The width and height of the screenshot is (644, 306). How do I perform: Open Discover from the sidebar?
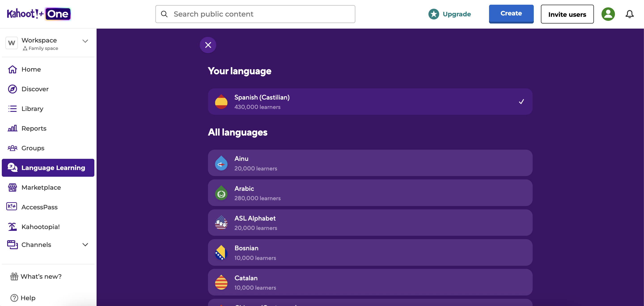48,89
